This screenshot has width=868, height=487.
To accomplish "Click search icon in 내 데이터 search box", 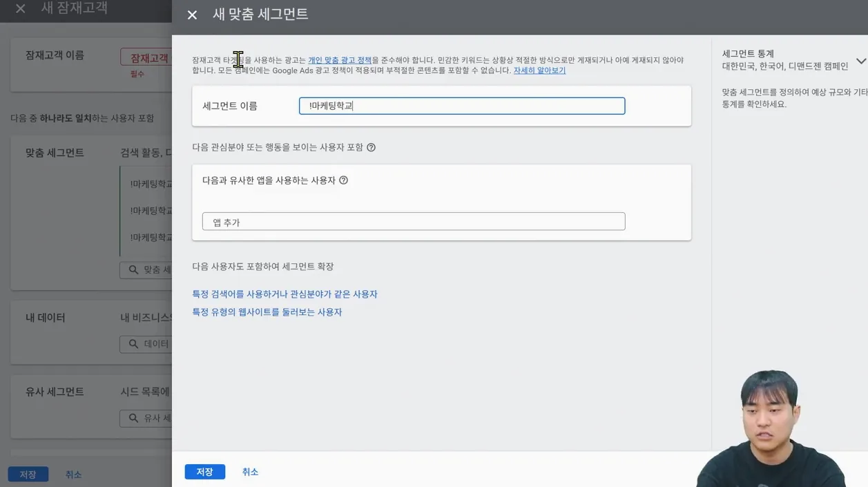I will pyautogui.click(x=133, y=344).
